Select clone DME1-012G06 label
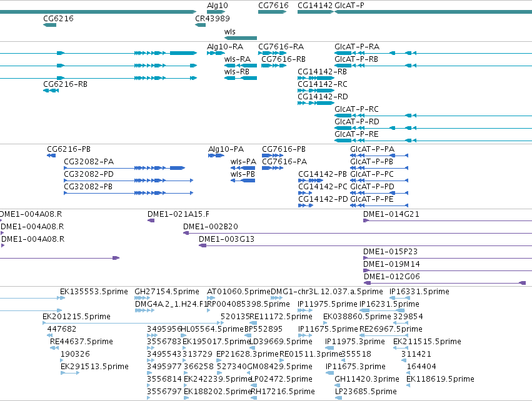Image resolution: width=532 pixels, height=401 pixels. (x=392, y=277)
